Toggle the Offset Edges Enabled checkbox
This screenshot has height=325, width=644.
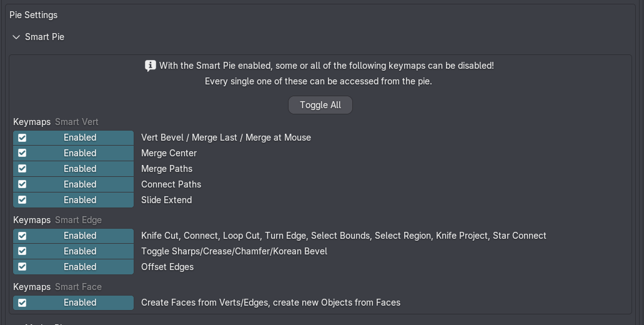click(74, 267)
